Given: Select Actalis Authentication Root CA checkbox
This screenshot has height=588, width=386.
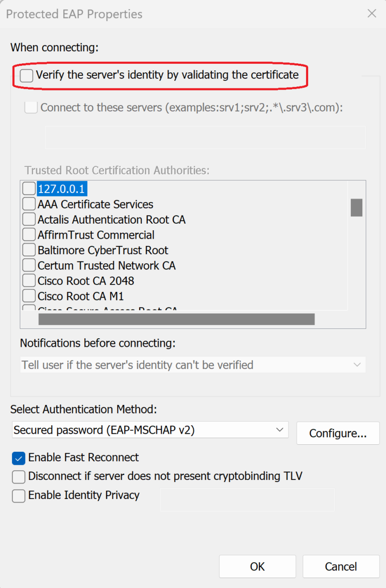Looking at the screenshot, I should tap(29, 220).
